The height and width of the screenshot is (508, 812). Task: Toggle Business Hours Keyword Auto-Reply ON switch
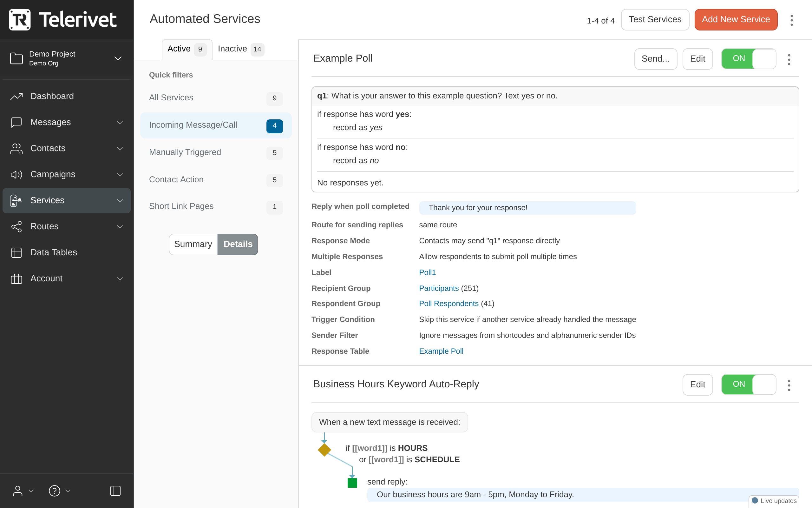point(749,384)
